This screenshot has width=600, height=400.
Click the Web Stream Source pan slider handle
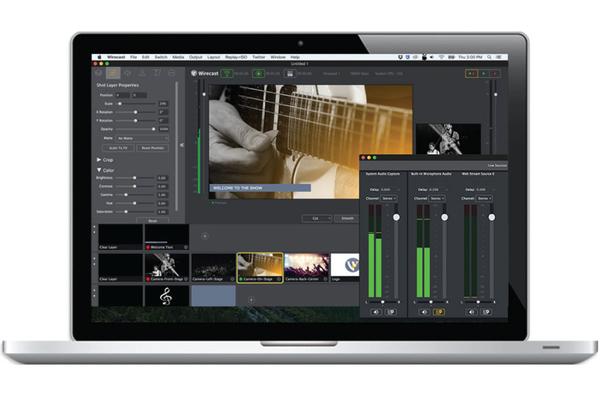click(478, 302)
